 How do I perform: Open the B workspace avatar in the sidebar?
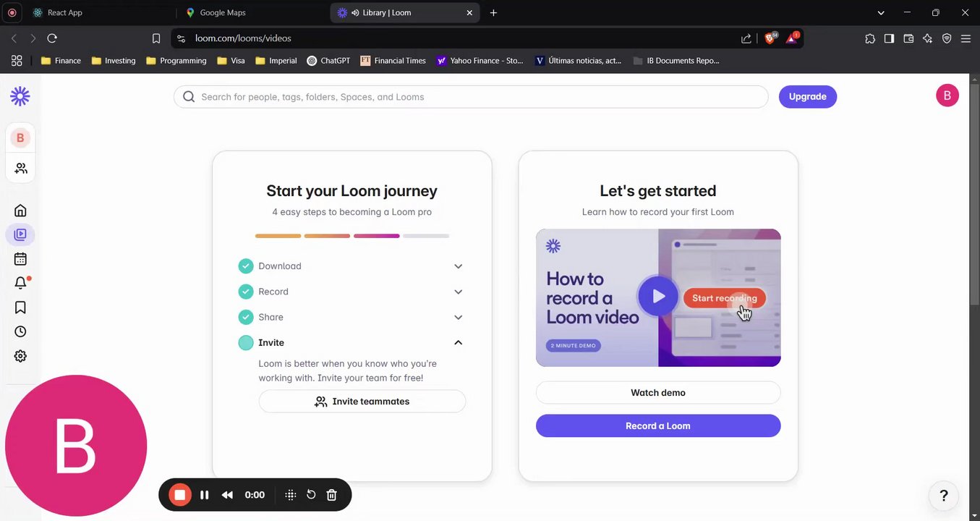[20, 137]
